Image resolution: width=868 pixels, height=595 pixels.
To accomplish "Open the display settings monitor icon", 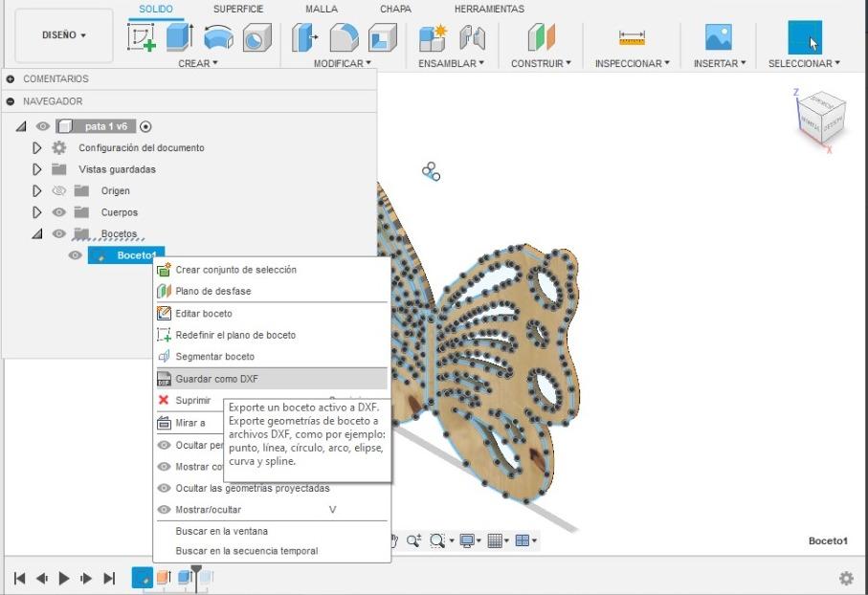I will (x=467, y=540).
